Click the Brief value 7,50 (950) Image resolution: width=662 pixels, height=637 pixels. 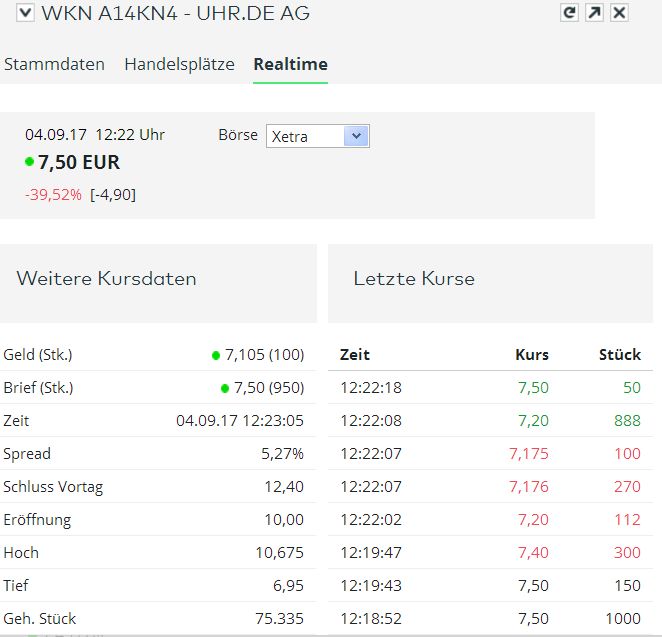(269, 388)
